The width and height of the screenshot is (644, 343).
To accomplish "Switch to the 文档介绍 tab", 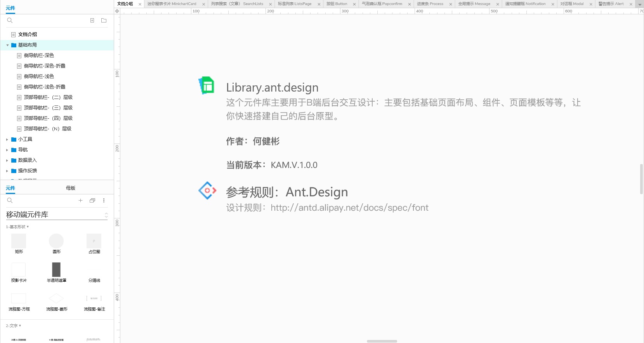I will [125, 4].
